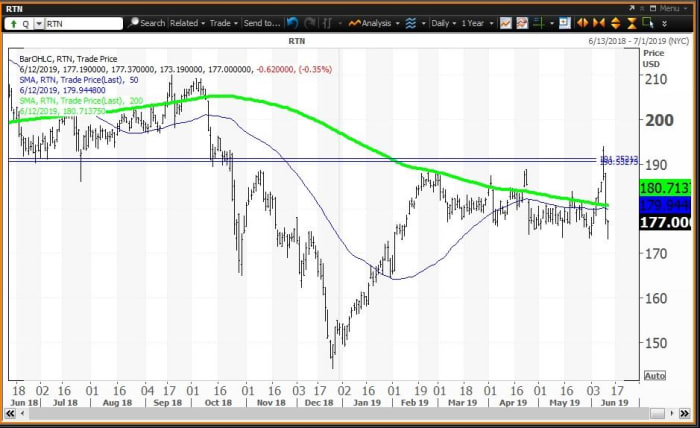
Task: Open the symbol type dropdown arrow
Action: 39,24
